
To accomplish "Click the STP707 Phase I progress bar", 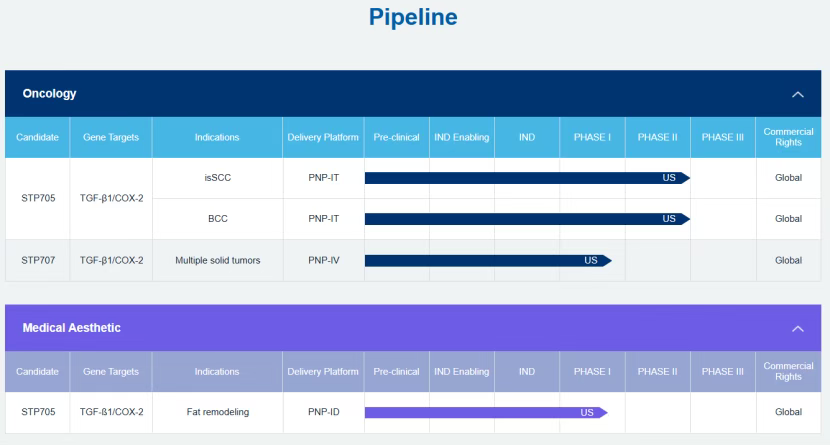I will click(487, 261).
